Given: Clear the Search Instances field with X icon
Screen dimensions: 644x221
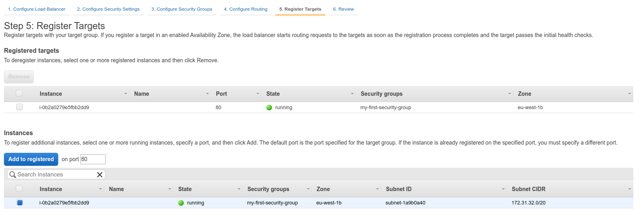Looking at the screenshot, I should tap(100, 175).
